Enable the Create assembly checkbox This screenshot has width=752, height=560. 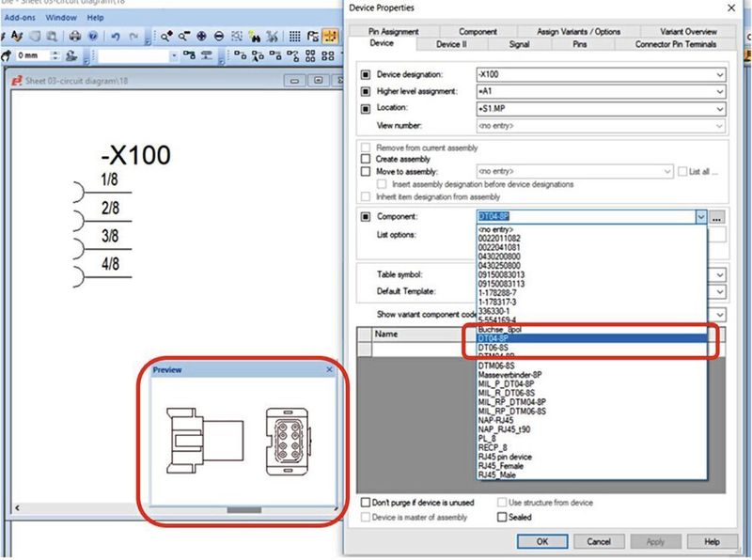tap(366, 159)
